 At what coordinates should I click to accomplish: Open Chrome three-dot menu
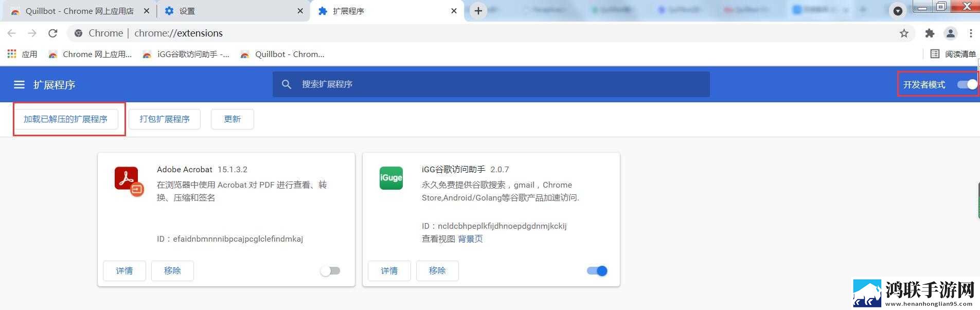(971, 33)
